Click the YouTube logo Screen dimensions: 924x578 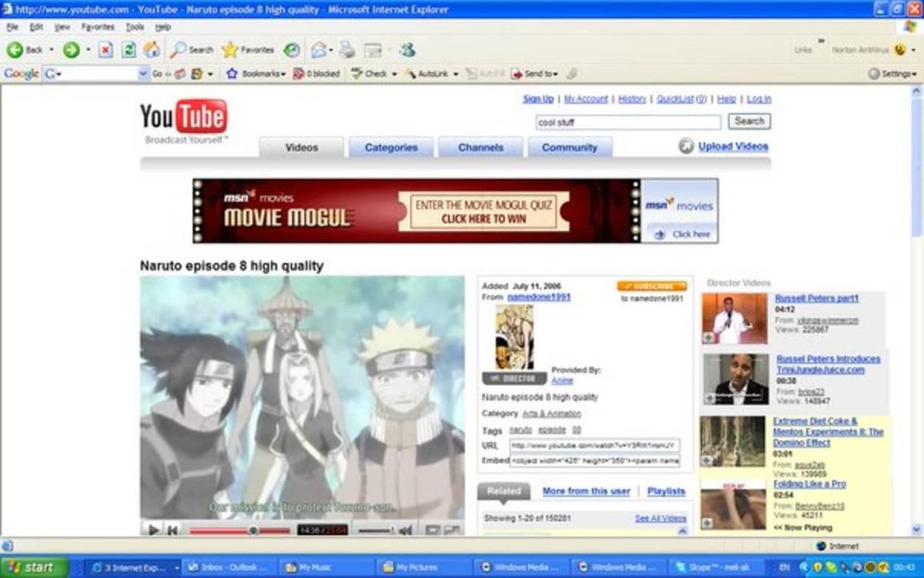point(183,117)
